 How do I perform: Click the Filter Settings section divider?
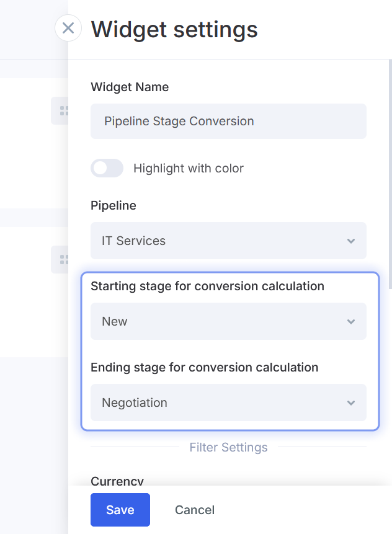(x=228, y=447)
